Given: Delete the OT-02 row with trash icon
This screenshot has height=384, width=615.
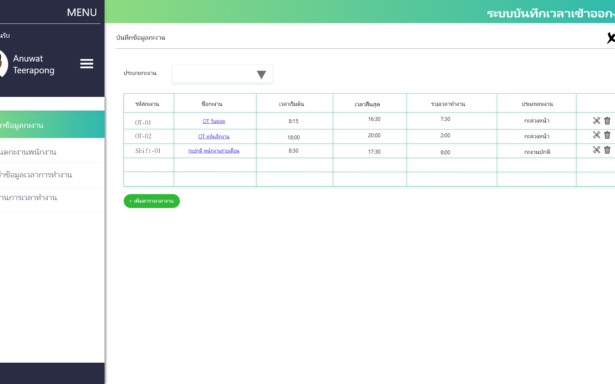Looking at the screenshot, I should coord(607,135).
